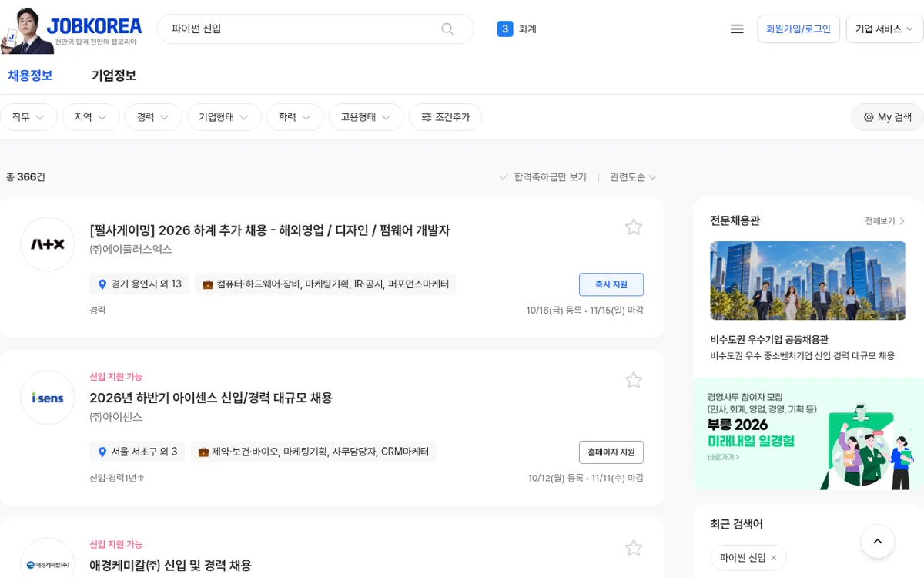This screenshot has width=924, height=578.
Task: Click the 경기 용인시 외 13 location tag
Action: tap(139, 284)
